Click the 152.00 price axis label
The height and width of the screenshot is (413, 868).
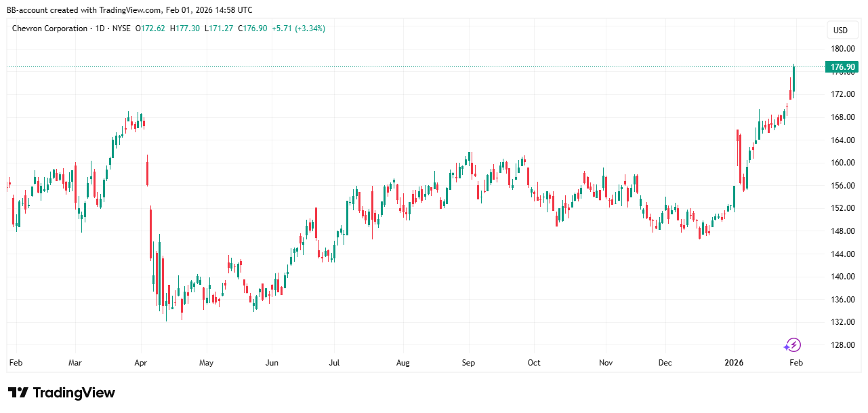[842, 208]
